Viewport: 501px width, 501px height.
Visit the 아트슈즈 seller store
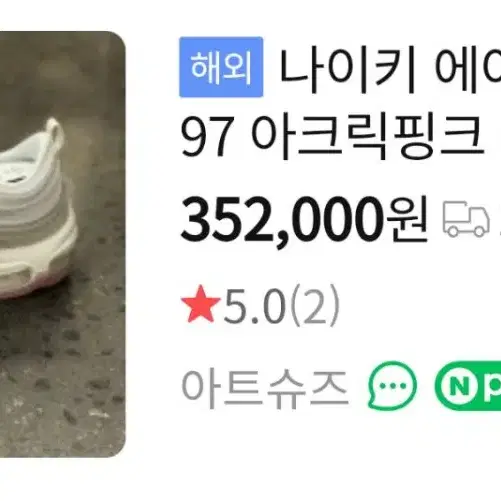pos(265,387)
